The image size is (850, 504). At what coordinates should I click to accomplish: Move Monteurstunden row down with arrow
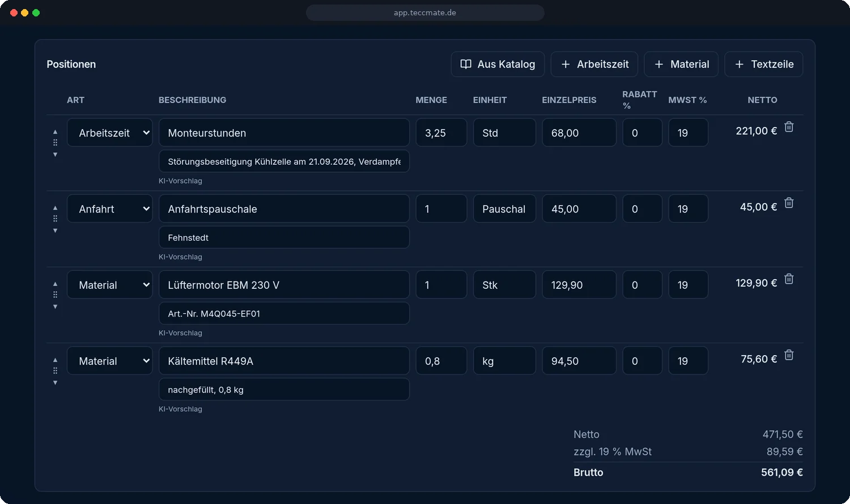55,155
